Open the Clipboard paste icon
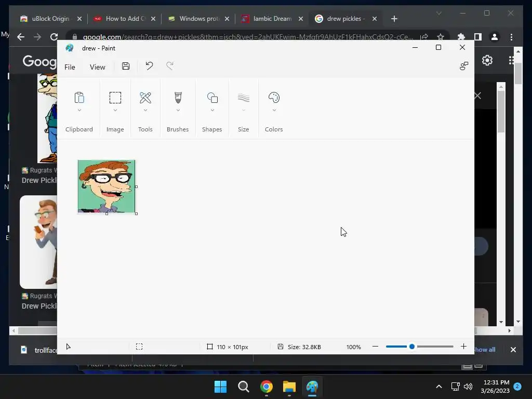This screenshot has height=399, width=532. pyautogui.click(x=79, y=98)
